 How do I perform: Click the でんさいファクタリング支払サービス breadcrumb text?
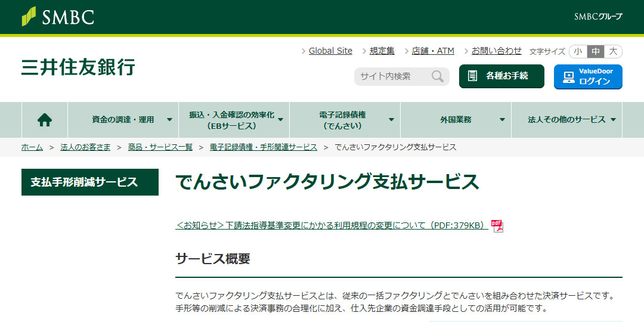pyautogui.click(x=395, y=147)
